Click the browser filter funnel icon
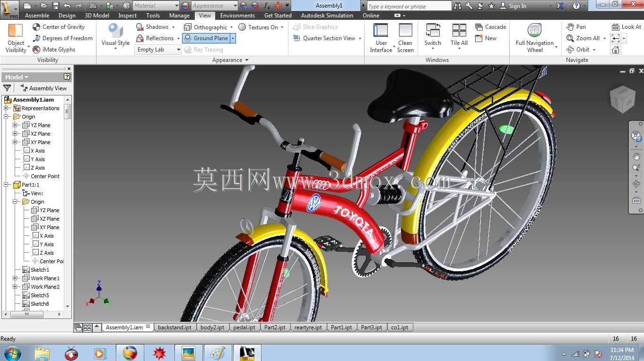The height and width of the screenshot is (361, 644). tap(7, 88)
